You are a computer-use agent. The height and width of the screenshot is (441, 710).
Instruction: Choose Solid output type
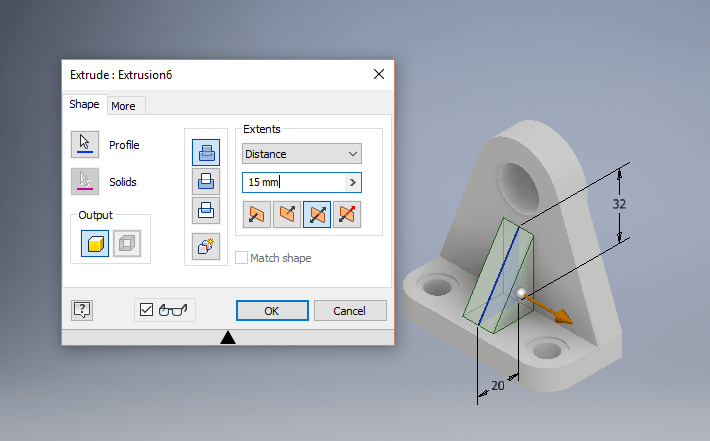click(95, 244)
